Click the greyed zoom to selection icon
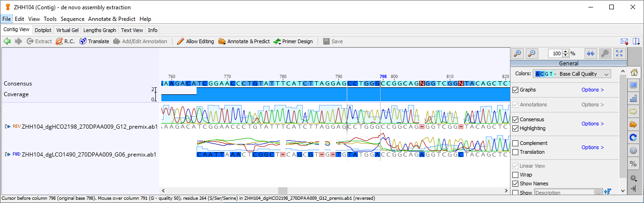This screenshot has width=644, height=203. point(605,53)
